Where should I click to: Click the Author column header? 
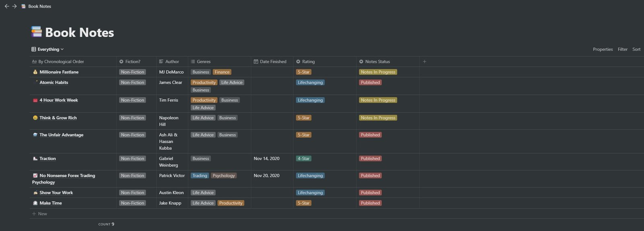[172, 62]
